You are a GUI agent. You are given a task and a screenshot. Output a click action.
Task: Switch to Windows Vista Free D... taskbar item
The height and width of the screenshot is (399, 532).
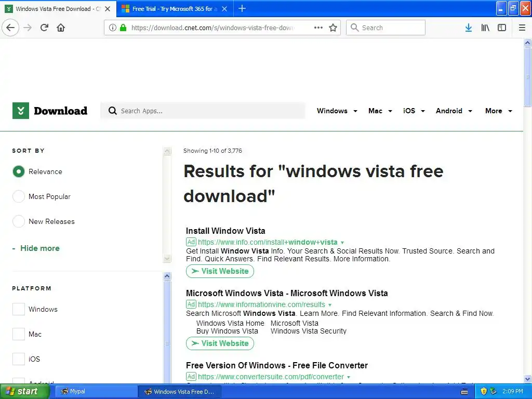click(x=180, y=392)
